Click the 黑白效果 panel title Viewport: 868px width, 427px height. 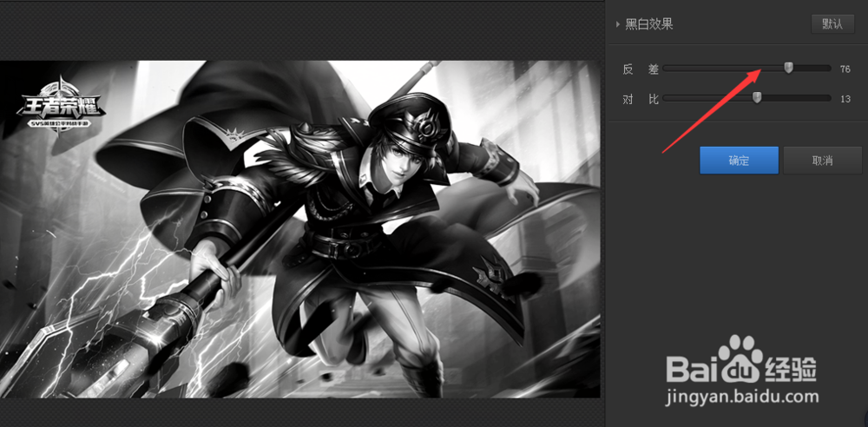pos(648,24)
